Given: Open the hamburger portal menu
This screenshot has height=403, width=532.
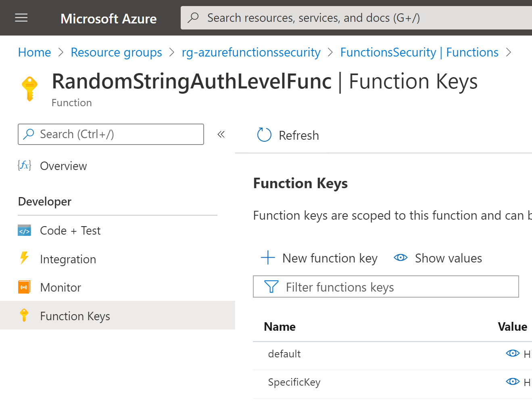Looking at the screenshot, I should (21, 18).
